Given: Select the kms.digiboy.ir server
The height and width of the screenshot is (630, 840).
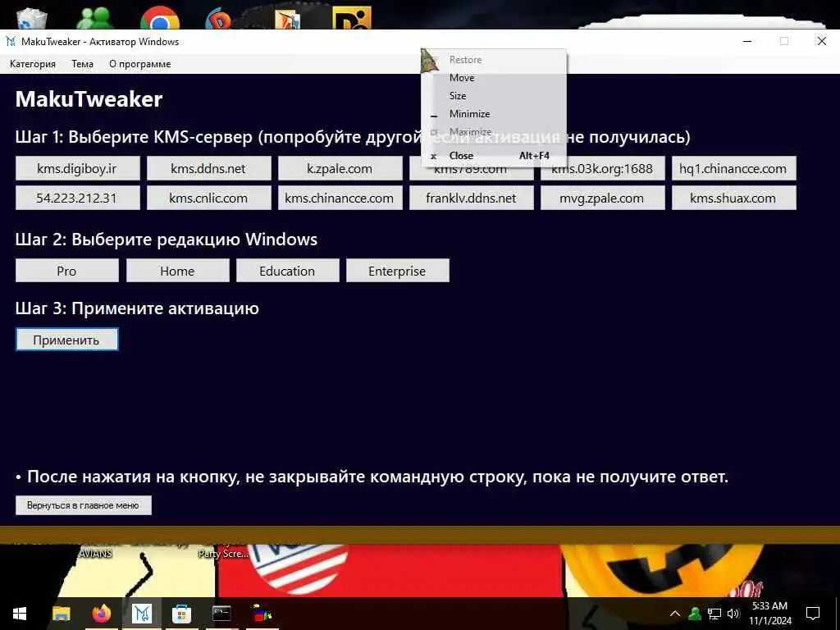Looking at the screenshot, I should 78,168.
